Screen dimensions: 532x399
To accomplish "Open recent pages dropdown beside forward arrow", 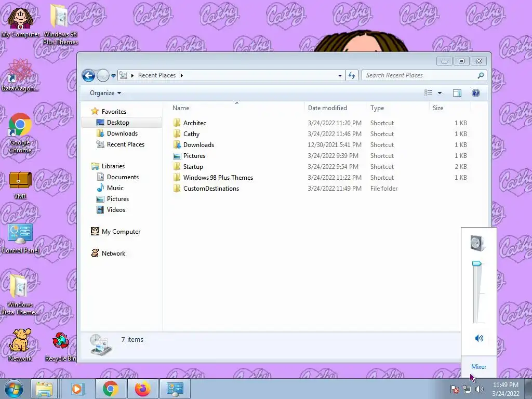I will click(x=113, y=76).
